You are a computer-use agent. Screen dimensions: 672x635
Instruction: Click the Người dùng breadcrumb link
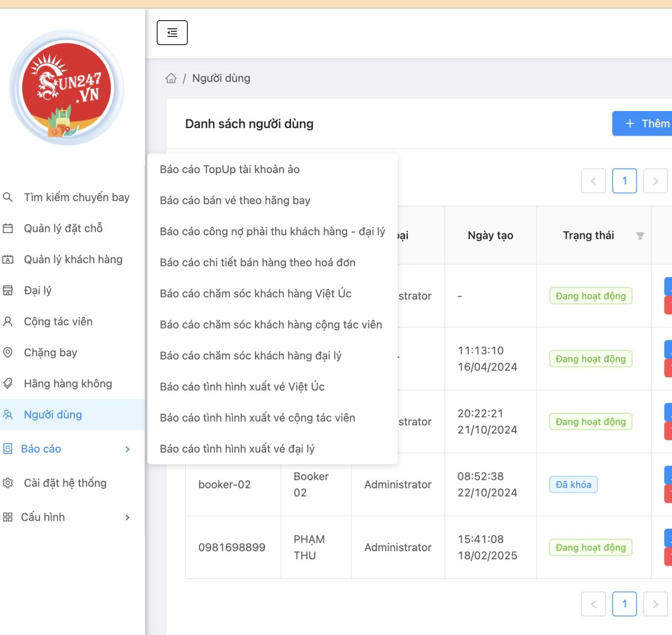(x=221, y=78)
